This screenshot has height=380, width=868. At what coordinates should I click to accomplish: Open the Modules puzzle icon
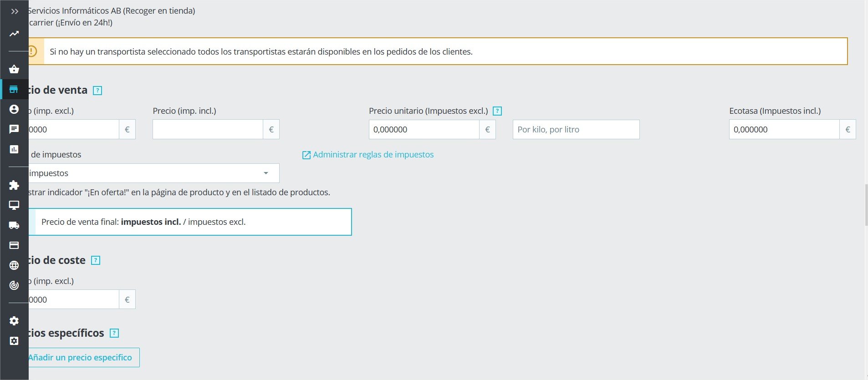click(x=14, y=185)
